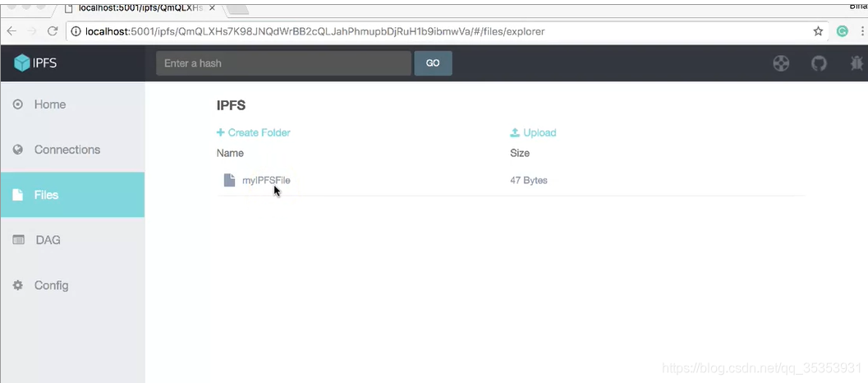This screenshot has width=868, height=383.
Task: Close the localhost:5001 browser tab
Action: point(212,7)
